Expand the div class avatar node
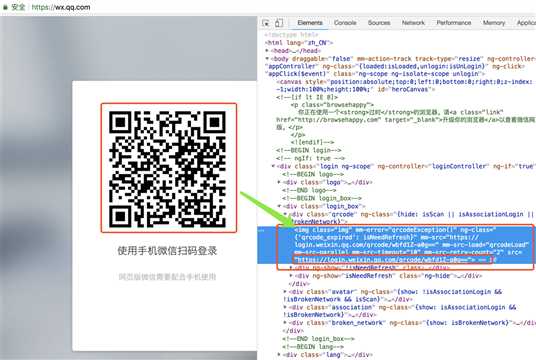Image resolution: width=536 pixels, height=360 pixels. 285,292
